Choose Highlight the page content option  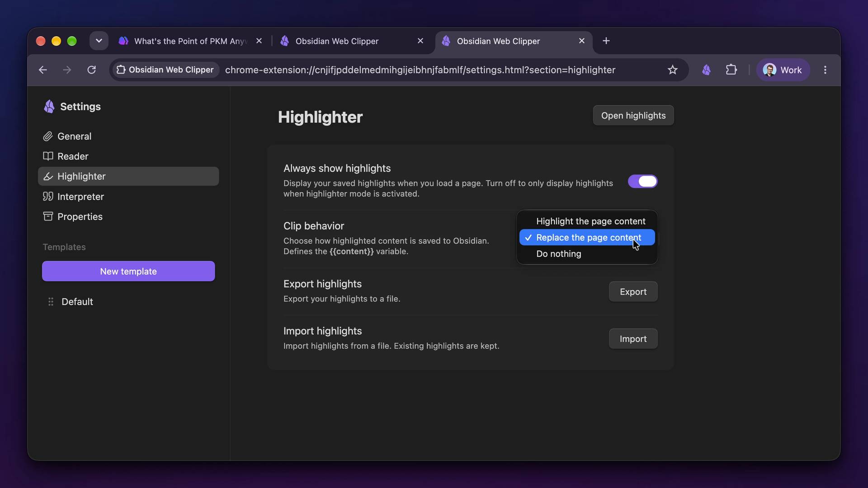click(587, 221)
